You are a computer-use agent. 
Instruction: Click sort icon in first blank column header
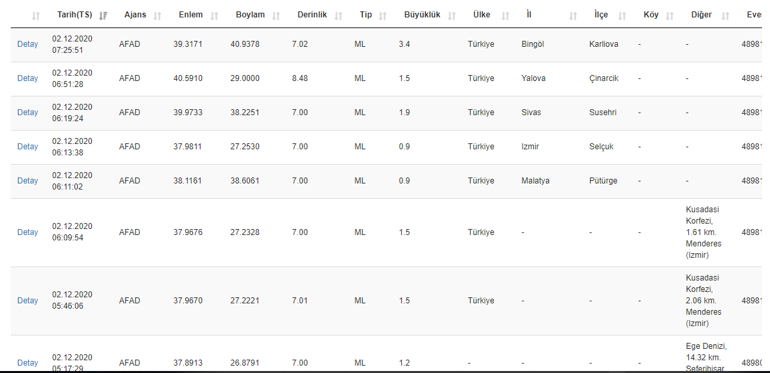(x=35, y=16)
